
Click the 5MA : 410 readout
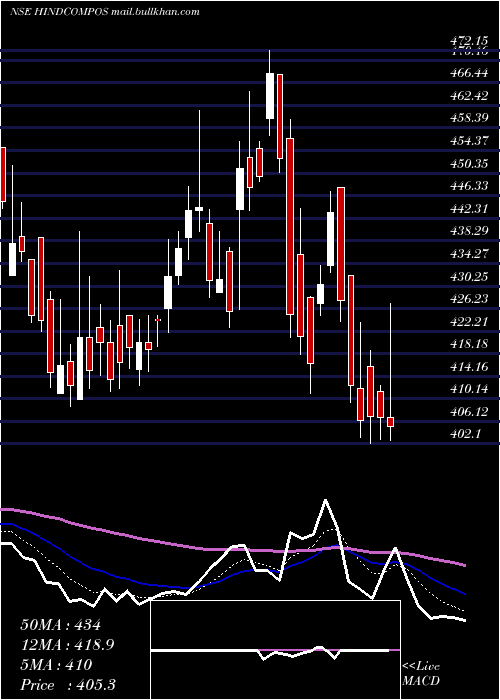coord(56,665)
